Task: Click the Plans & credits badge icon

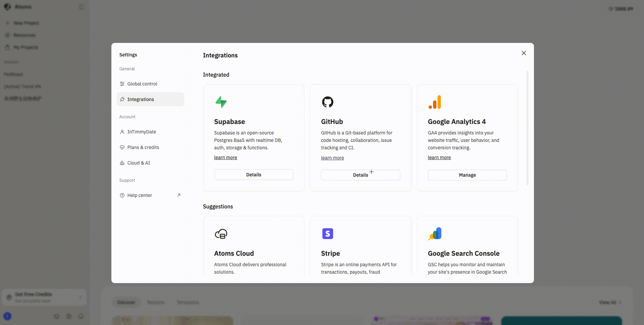Action: click(x=122, y=147)
